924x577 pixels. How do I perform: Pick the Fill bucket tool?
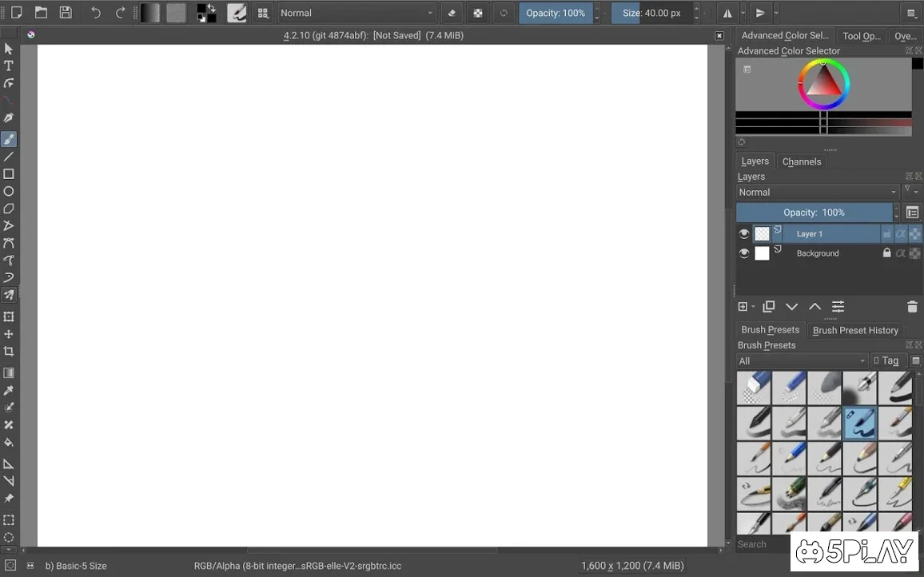pyautogui.click(x=9, y=442)
